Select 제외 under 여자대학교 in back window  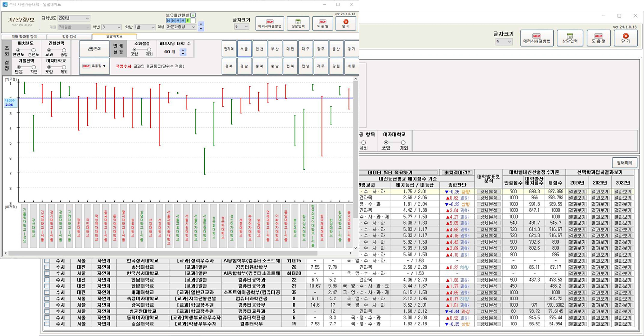(403, 142)
